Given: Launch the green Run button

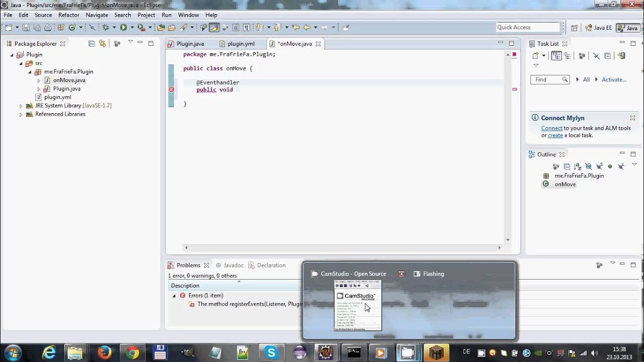Looking at the screenshot, I should [x=123, y=28].
